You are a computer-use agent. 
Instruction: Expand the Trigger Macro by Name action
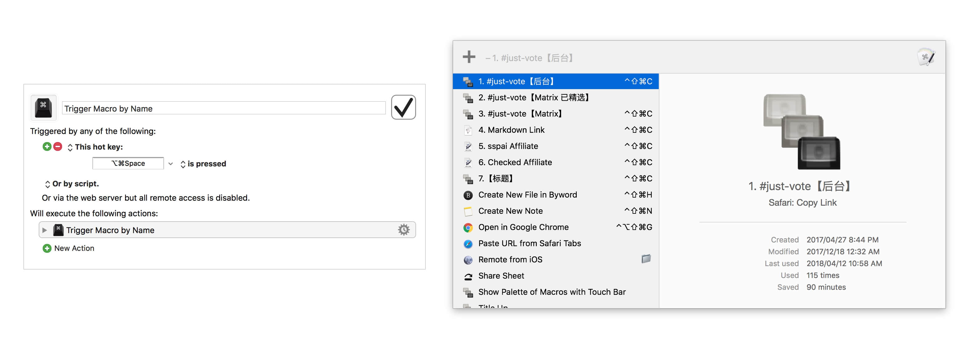pos(45,230)
